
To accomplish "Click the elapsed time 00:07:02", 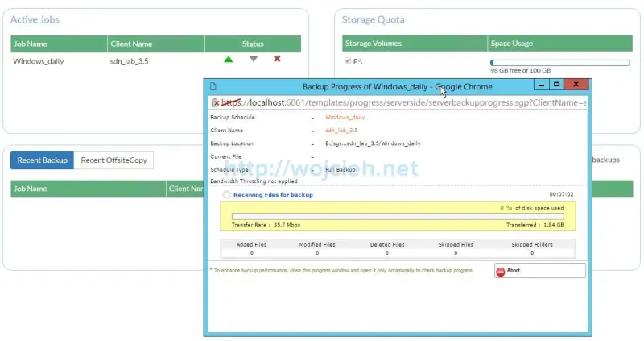I will pyautogui.click(x=561, y=194).
